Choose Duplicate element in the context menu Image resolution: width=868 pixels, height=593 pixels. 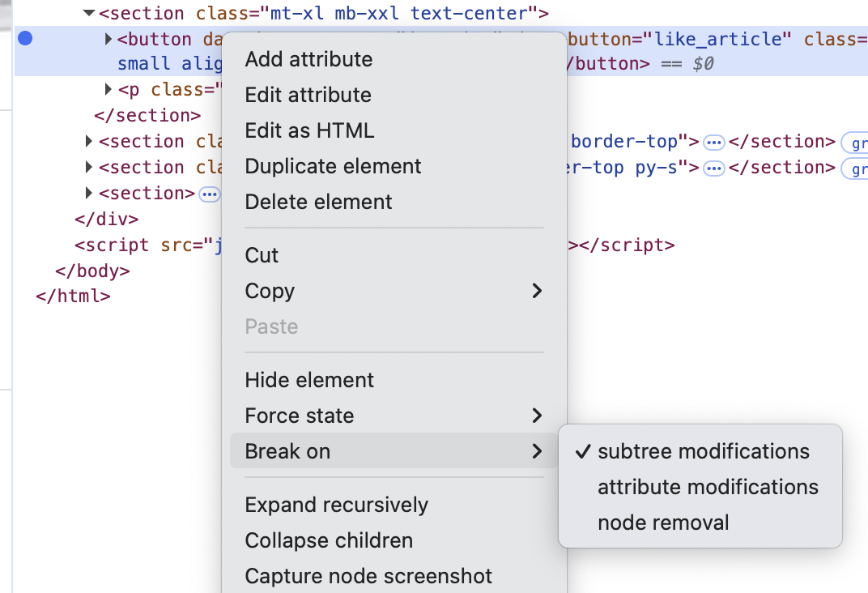[x=333, y=165]
